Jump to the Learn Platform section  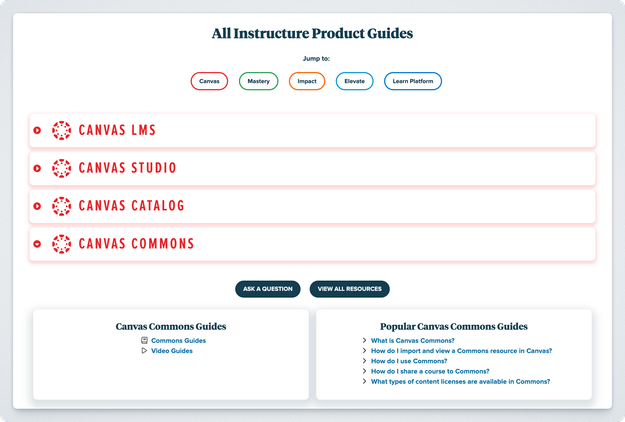(412, 81)
